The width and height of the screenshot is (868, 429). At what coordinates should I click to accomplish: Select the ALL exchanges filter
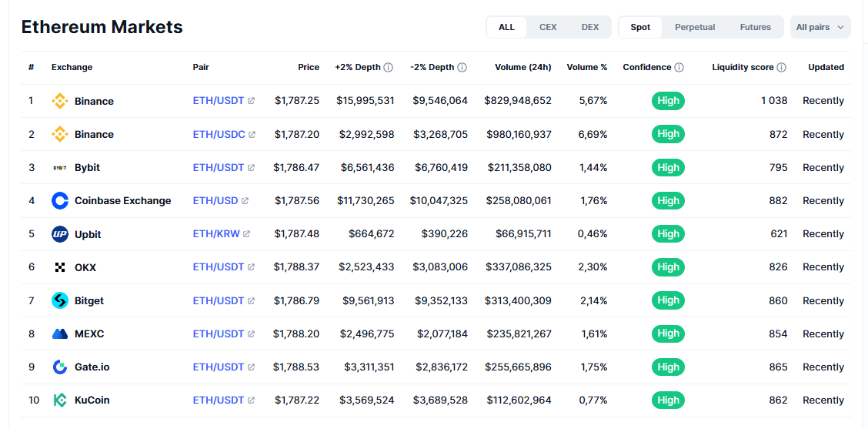point(506,27)
